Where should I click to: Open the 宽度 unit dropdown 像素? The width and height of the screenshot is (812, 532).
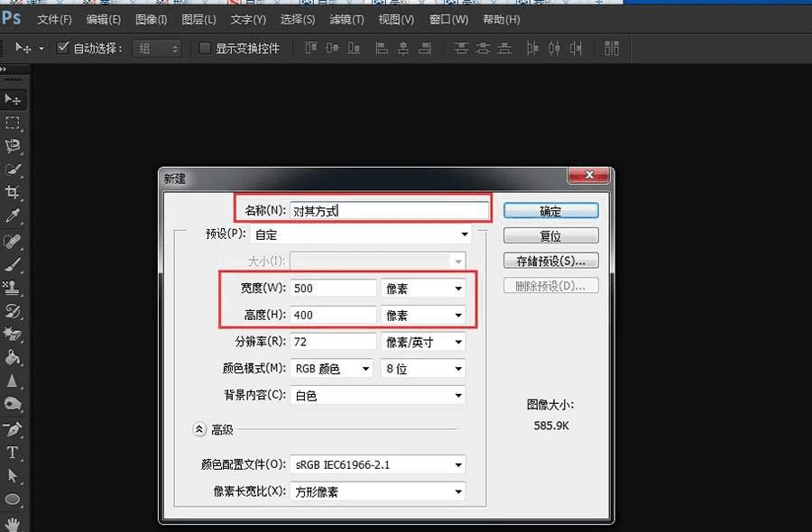tap(423, 289)
